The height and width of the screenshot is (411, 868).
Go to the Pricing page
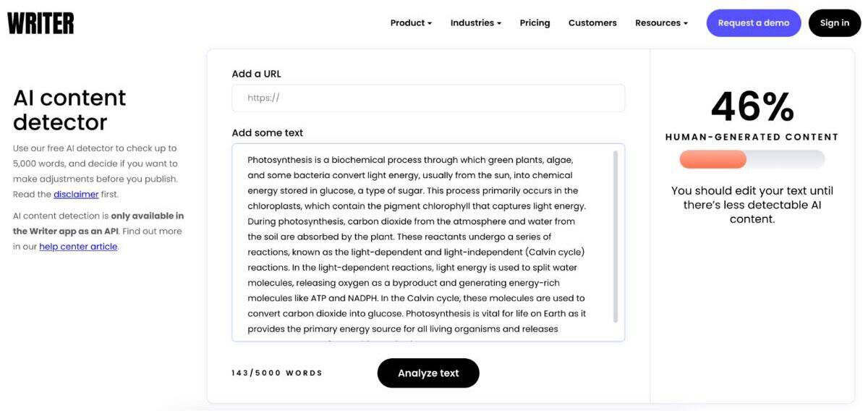click(535, 23)
